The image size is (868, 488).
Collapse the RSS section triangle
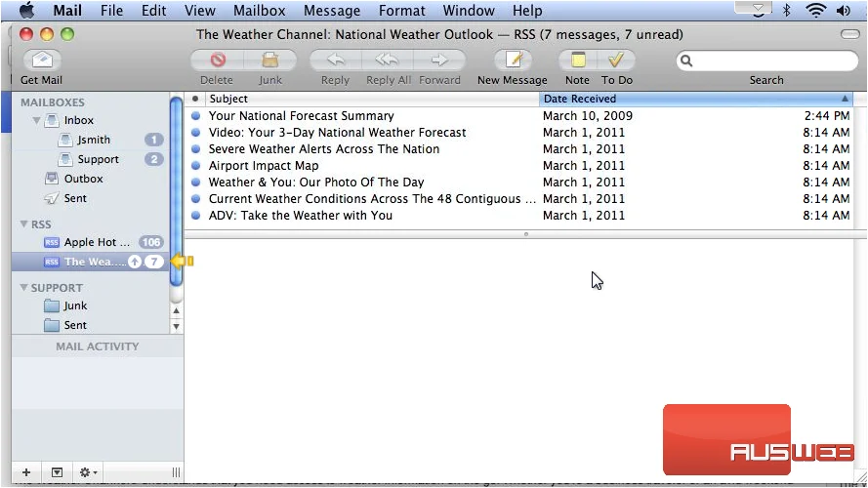[x=23, y=224]
